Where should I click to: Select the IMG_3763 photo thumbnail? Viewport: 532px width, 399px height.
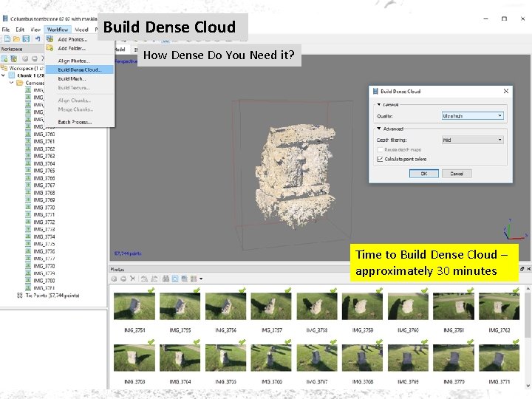(x=134, y=358)
